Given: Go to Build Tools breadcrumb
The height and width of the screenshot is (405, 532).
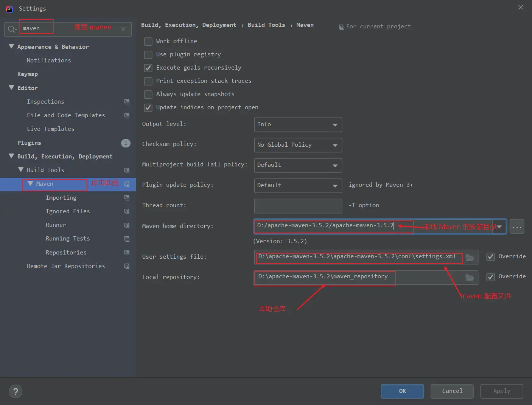Looking at the screenshot, I should [266, 25].
